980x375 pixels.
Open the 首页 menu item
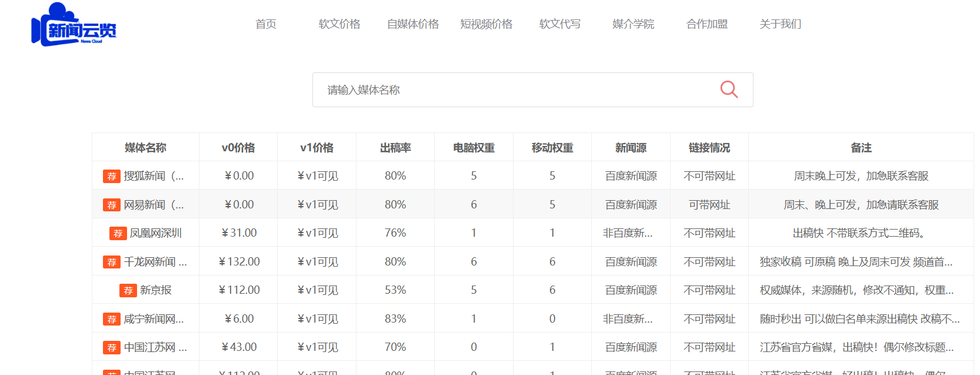[266, 24]
